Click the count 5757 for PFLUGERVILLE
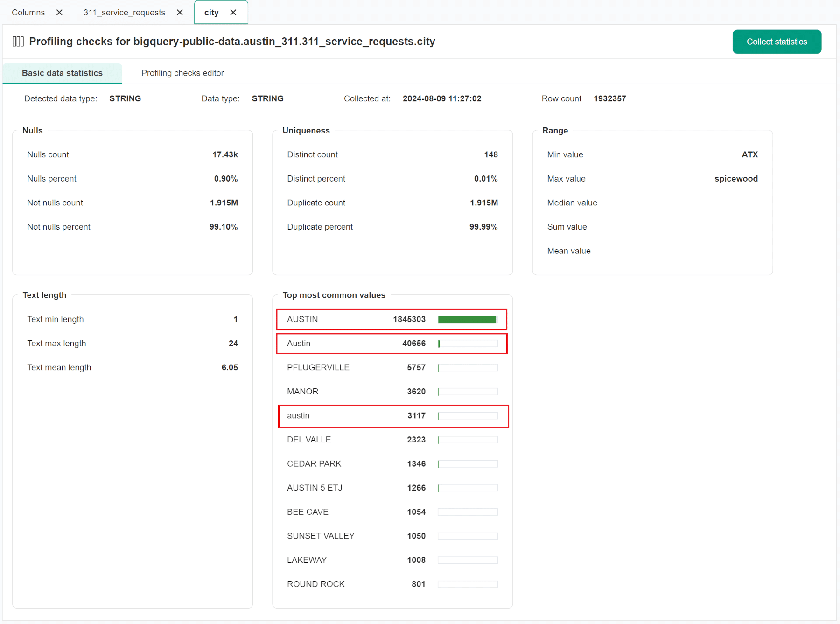 click(416, 368)
